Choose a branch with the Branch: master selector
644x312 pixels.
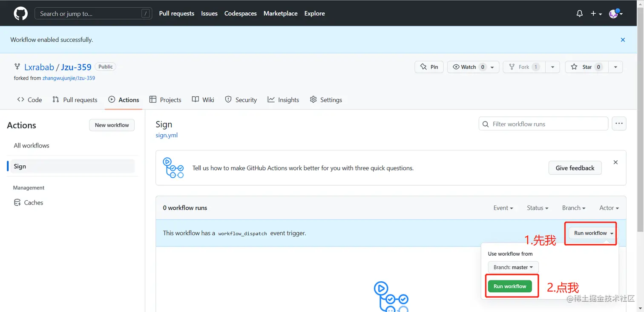pyautogui.click(x=513, y=267)
